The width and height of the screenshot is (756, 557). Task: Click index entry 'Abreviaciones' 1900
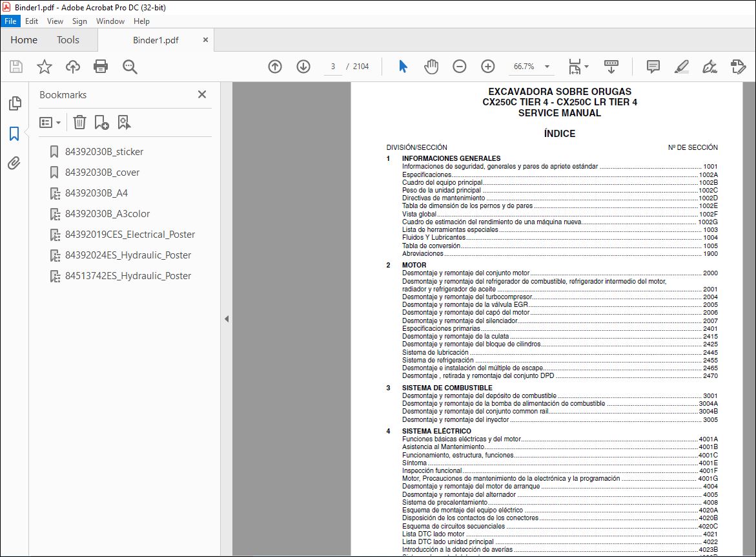(x=560, y=253)
